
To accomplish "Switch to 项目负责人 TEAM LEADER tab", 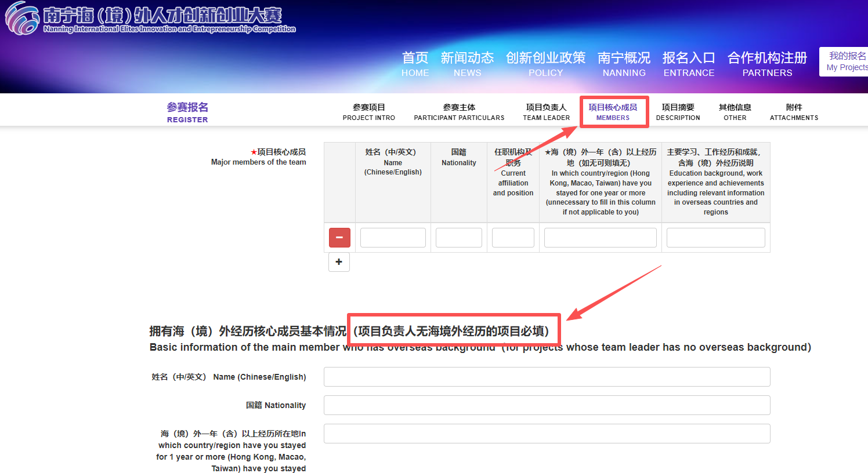I will coord(547,112).
